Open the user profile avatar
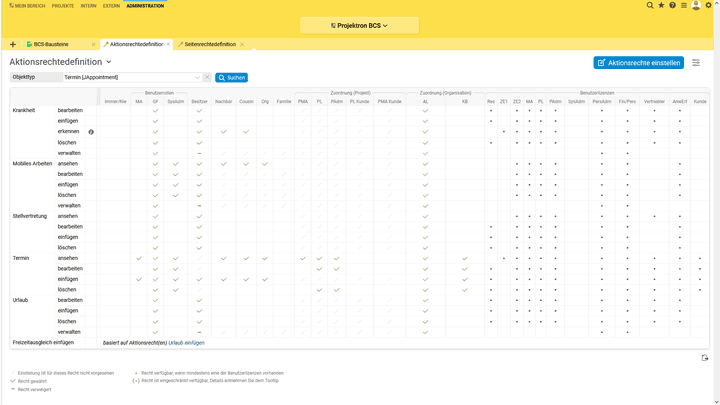 696,5
